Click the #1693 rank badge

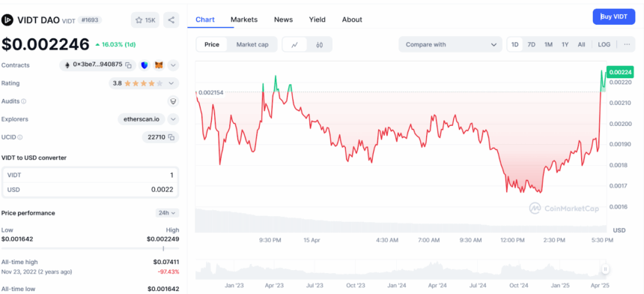pyautogui.click(x=90, y=19)
